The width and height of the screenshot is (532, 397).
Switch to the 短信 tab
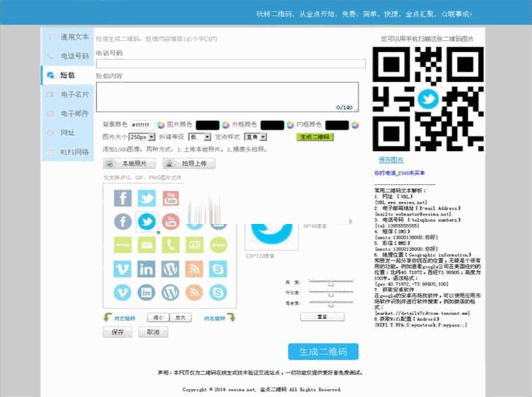pos(68,75)
